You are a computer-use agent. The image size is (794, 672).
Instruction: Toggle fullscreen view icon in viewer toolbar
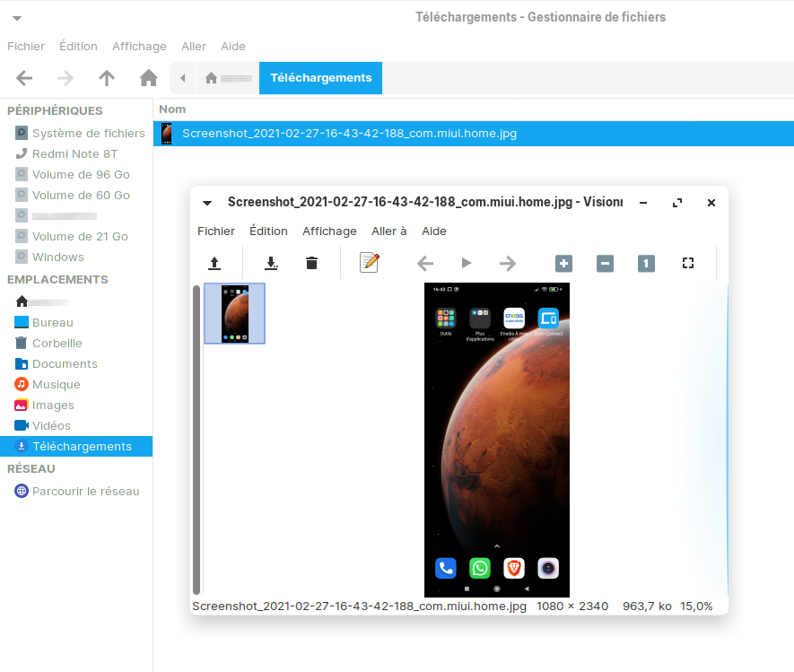click(x=688, y=263)
